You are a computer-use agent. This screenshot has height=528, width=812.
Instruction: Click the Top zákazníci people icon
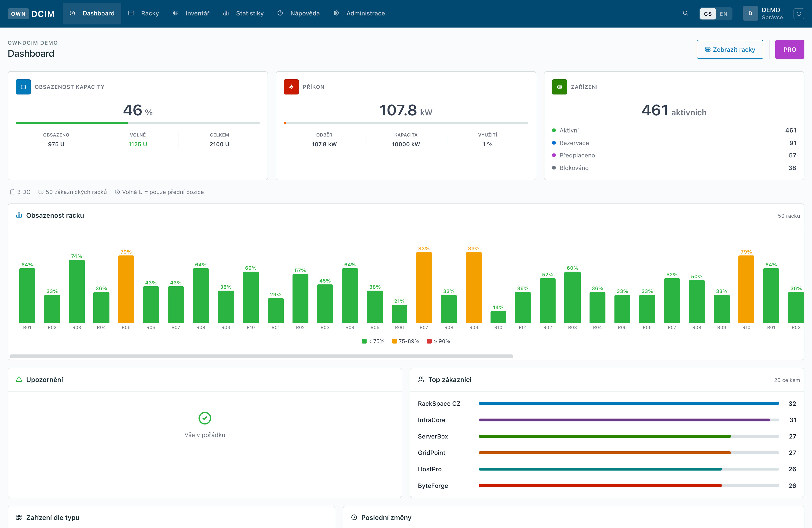pos(421,379)
